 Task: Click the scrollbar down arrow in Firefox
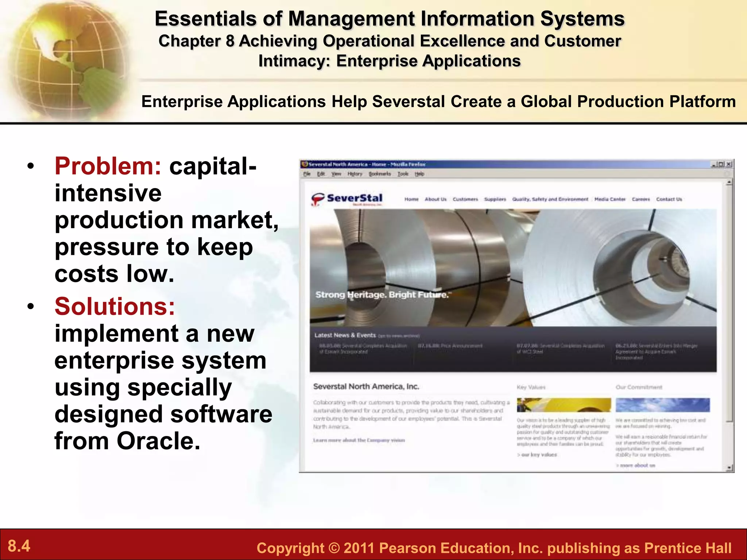[729, 467]
